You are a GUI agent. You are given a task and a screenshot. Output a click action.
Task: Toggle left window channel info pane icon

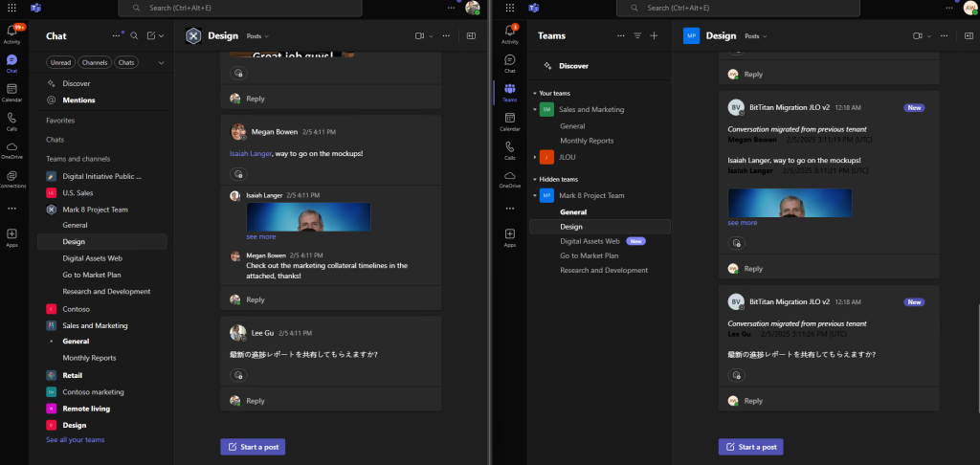(x=471, y=36)
